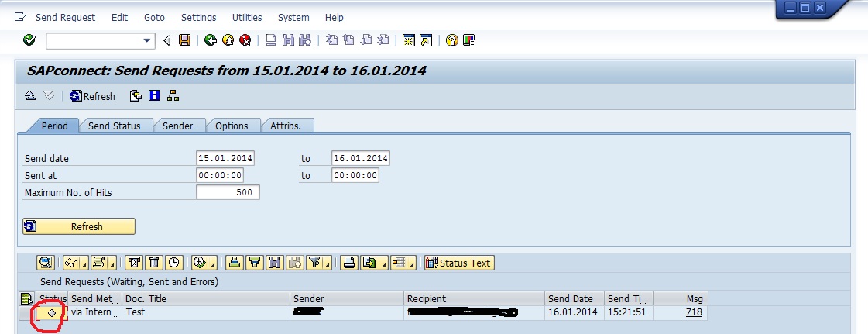Viewport: 868px width, 334px height.
Task: Open message number 718 link
Action: (x=694, y=312)
